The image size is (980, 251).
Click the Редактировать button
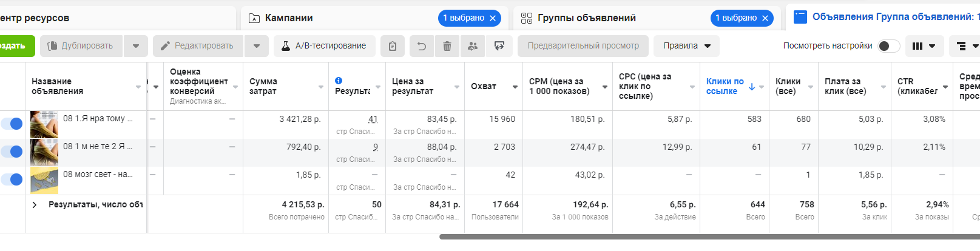[x=198, y=46]
